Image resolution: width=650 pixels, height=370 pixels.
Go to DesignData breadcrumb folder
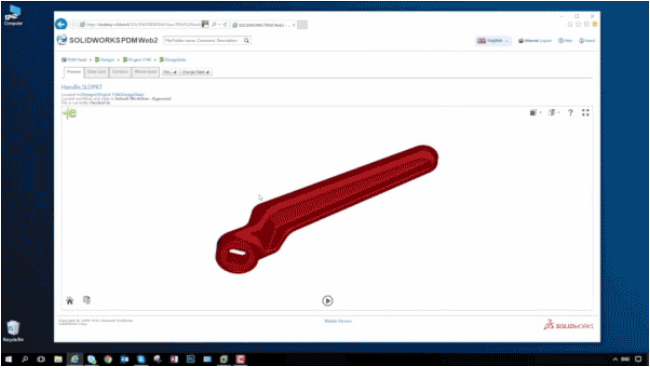pyautogui.click(x=173, y=60)
